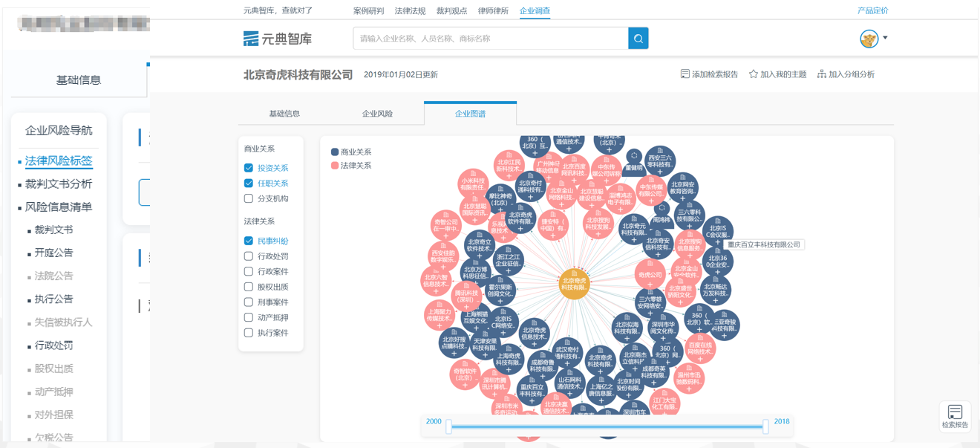Expand the 三亚奇骏科技 node with its plus

(724, 337)
